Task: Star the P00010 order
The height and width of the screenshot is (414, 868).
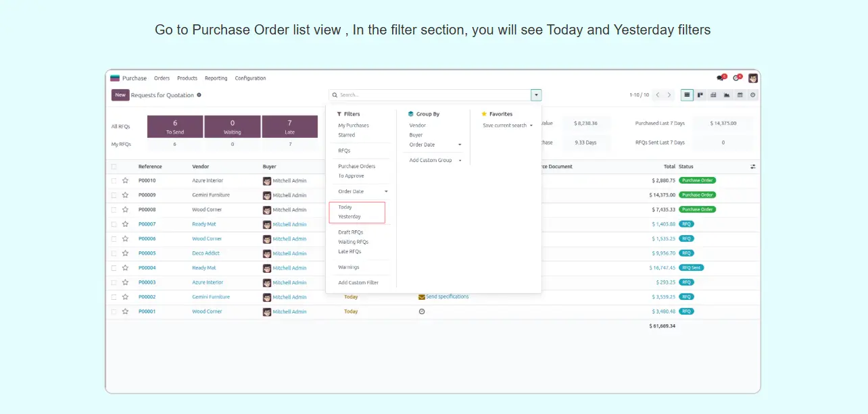Action: [125, 181]
